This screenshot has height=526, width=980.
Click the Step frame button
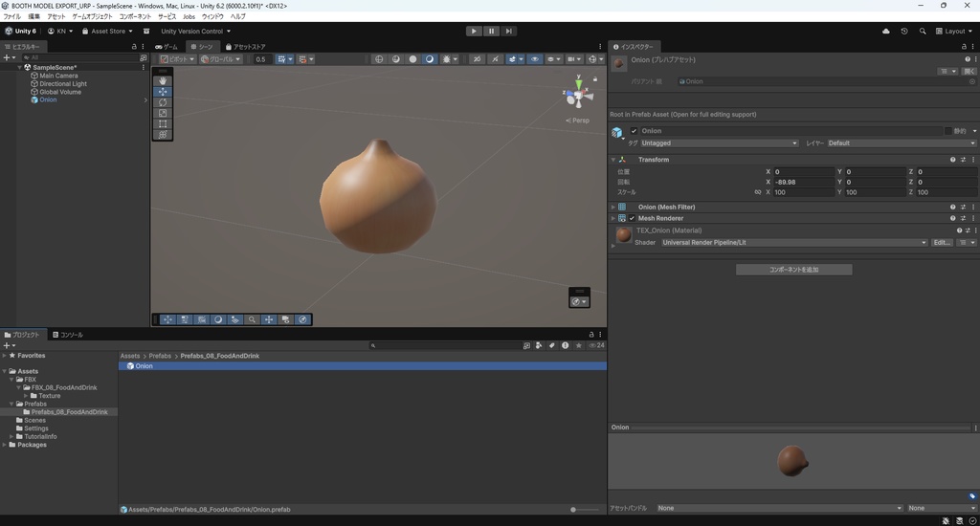pos(509,32)
